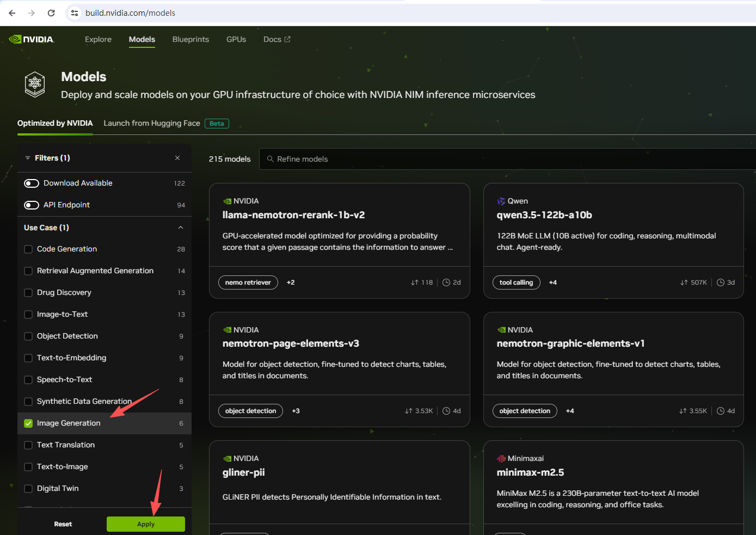The height and width of the screenshot is (535, 756).
Task: Click the NVIDIA logo in the header
Action: click(32, 39)
